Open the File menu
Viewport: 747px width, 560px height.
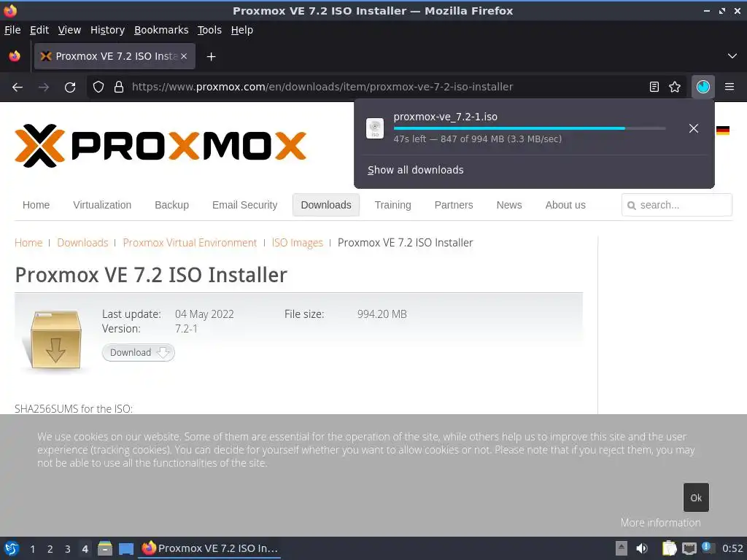coord(12,30)
